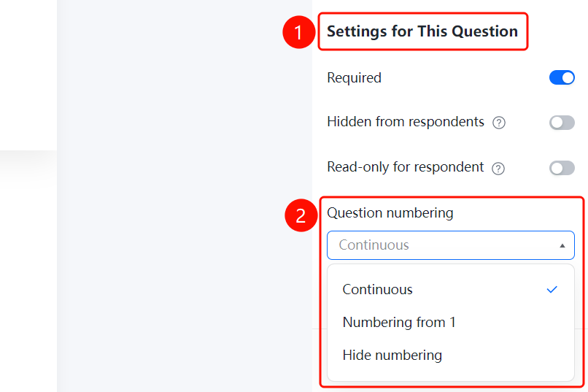
Task: Click the Question numbering label
Action: (x=390, y=213)
